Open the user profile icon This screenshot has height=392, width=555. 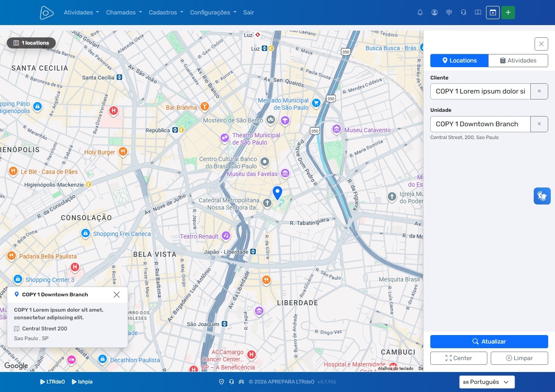[435, 12]
